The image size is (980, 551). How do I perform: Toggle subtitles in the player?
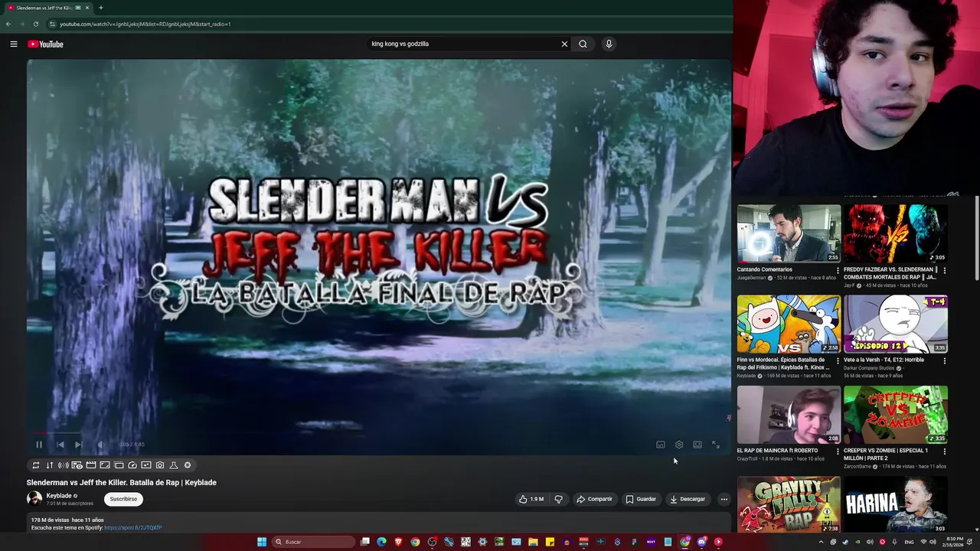(x=661, y=444)
